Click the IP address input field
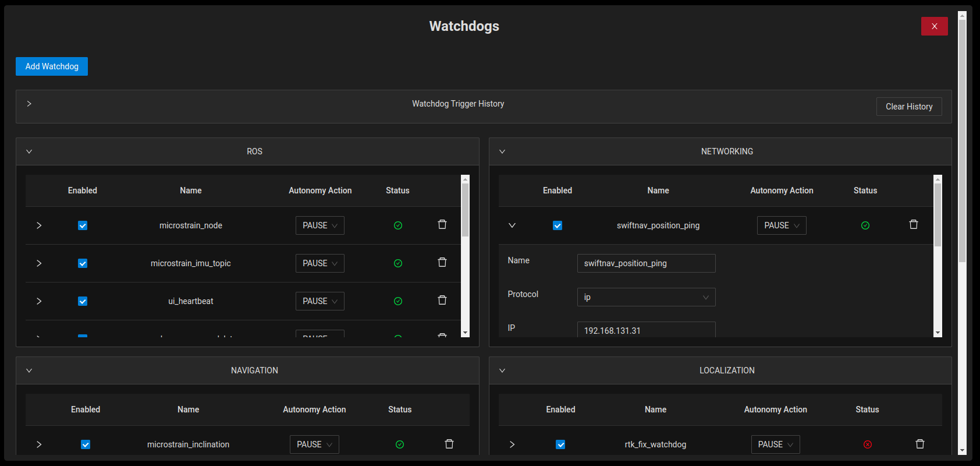The width and height of the screenshot is (980, 466). [x=646, y=330]
